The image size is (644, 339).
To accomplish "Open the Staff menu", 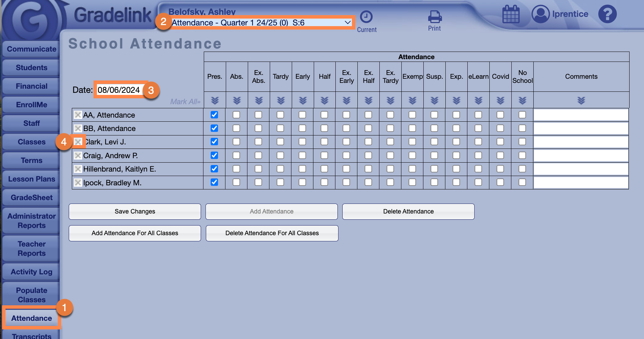I will (x=31, y=123).
